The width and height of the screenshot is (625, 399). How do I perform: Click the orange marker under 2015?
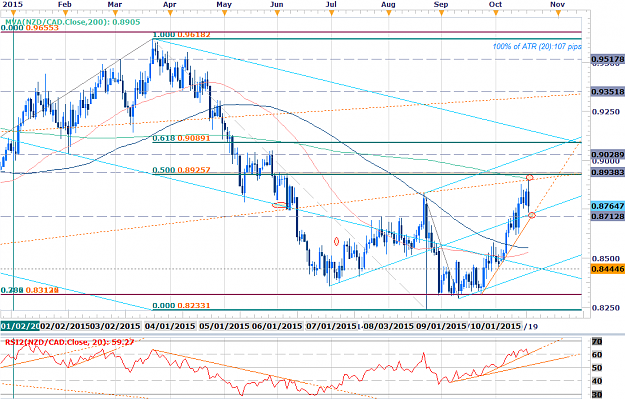(13, 13)
